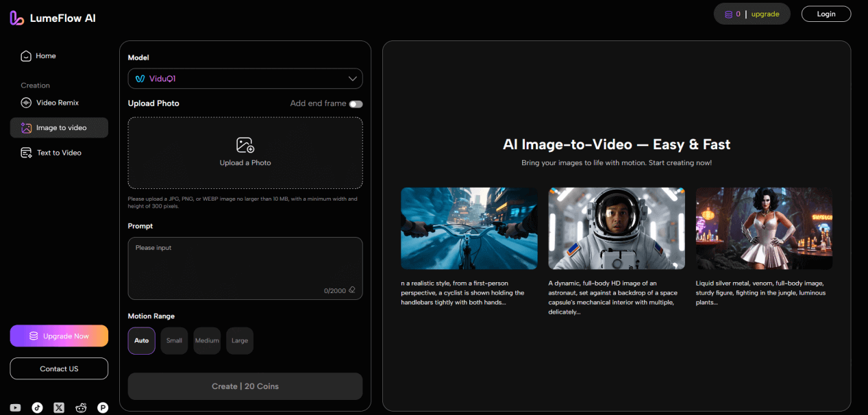868x415 pixels.
Task: Click the prompt enhance icon beside 0/2000
Action: point(352,290)
